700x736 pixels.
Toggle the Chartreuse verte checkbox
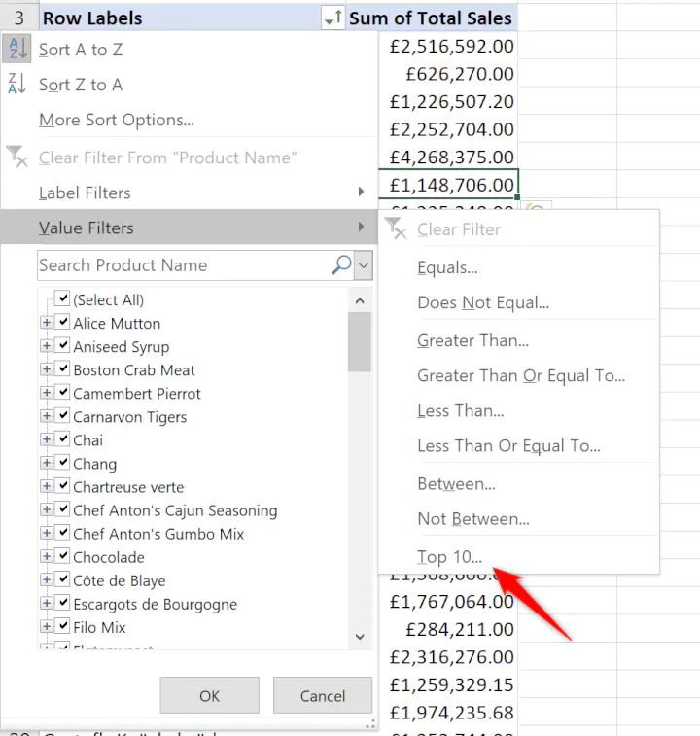tap(63, 487)
